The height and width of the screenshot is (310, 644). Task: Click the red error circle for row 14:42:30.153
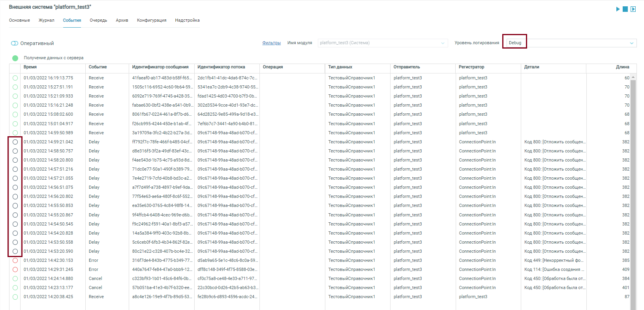pos(15,261)
